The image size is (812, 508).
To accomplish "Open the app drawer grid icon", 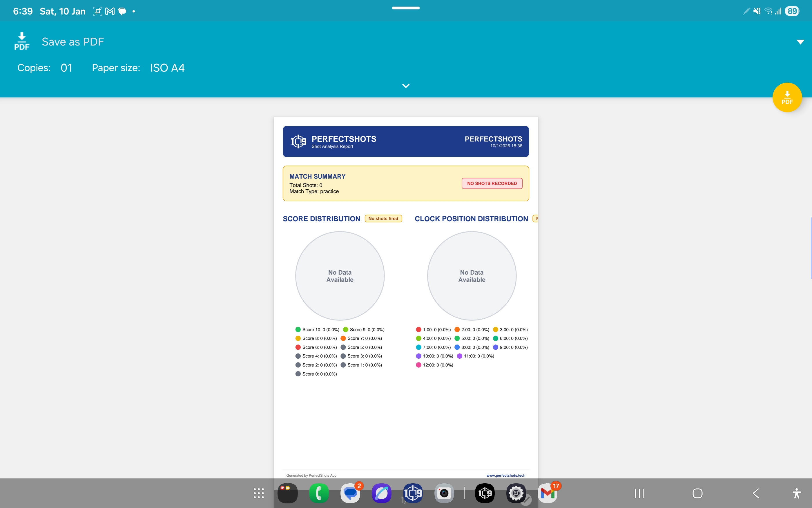I will pyautogui.click(x=258, y=493).
